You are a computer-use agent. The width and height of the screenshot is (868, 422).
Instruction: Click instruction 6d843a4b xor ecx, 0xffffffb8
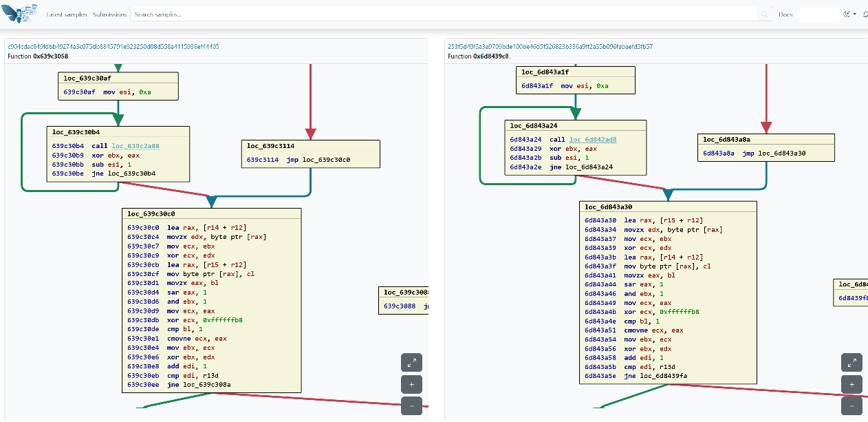642,312
